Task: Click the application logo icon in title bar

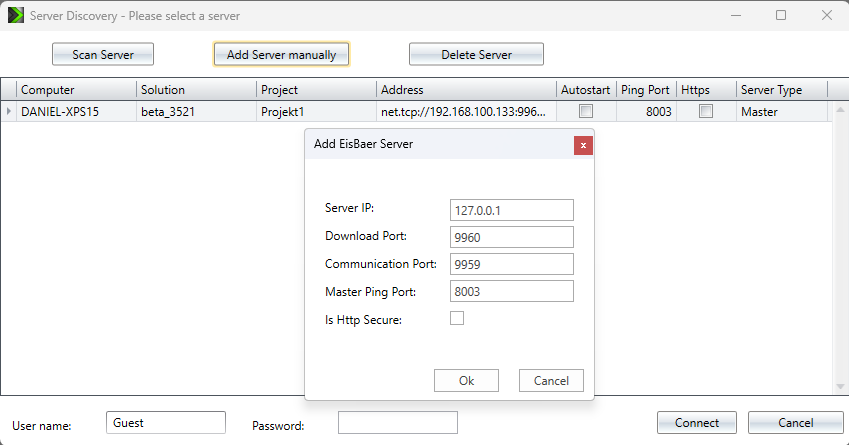Action: point(16,15)
